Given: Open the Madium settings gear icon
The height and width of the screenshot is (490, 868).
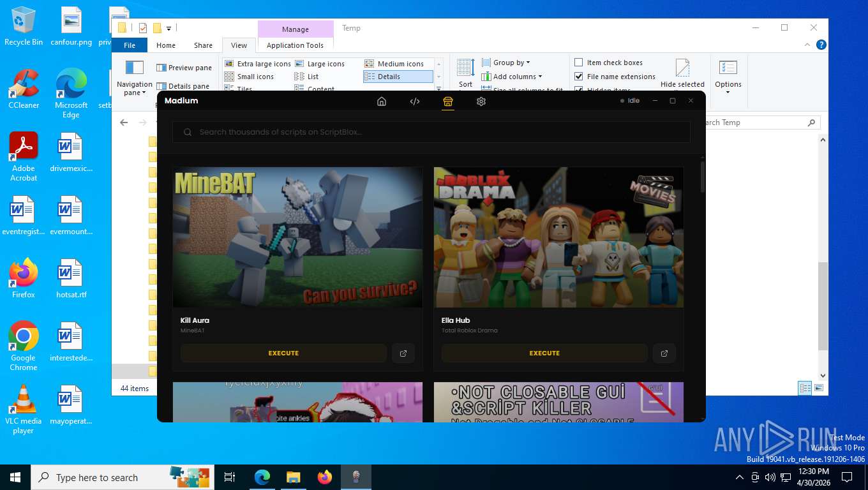Looking at the screenshot, I should click(481, 101).
